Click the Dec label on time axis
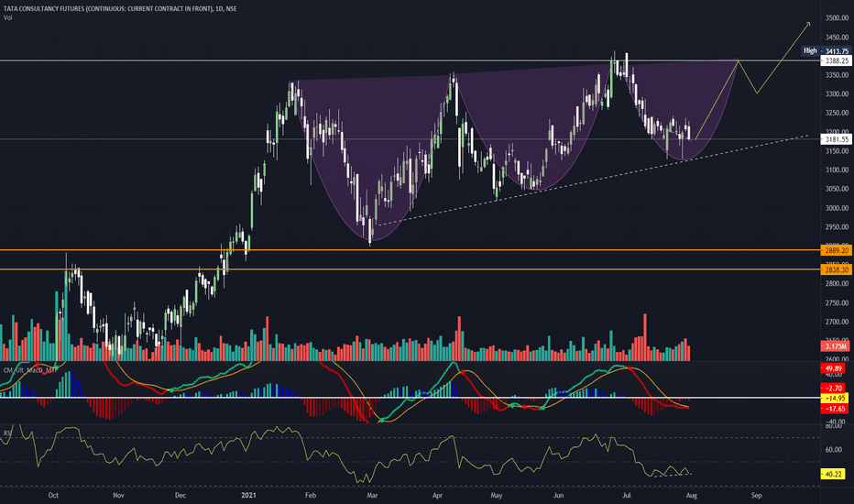Viewport: 854px width, 504px height. (181, 495)
